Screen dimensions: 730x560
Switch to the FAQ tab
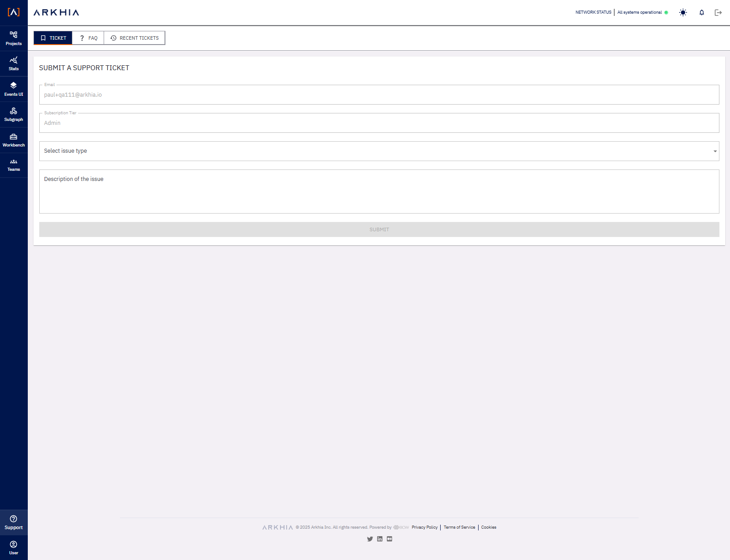coord(88,38)
